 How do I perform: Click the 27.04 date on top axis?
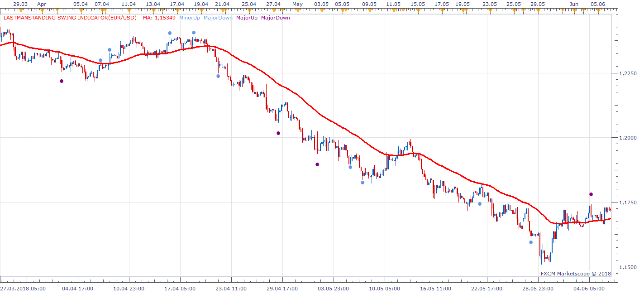click(x=273, y=4)
